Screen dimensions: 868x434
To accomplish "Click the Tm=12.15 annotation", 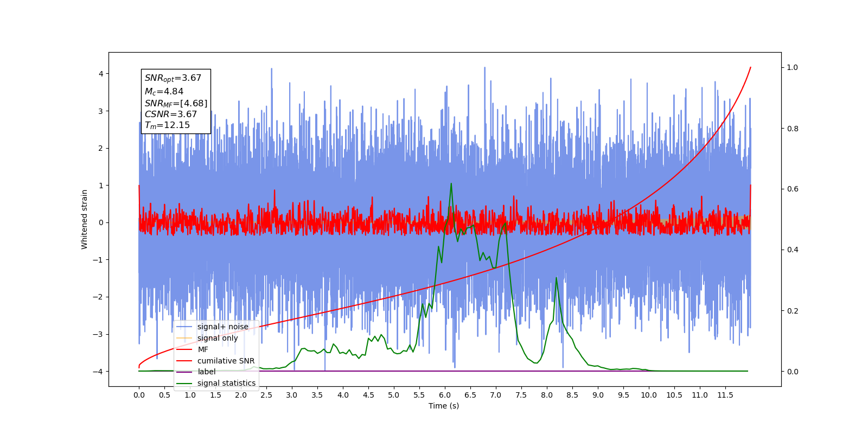I will tap(167, 125).
